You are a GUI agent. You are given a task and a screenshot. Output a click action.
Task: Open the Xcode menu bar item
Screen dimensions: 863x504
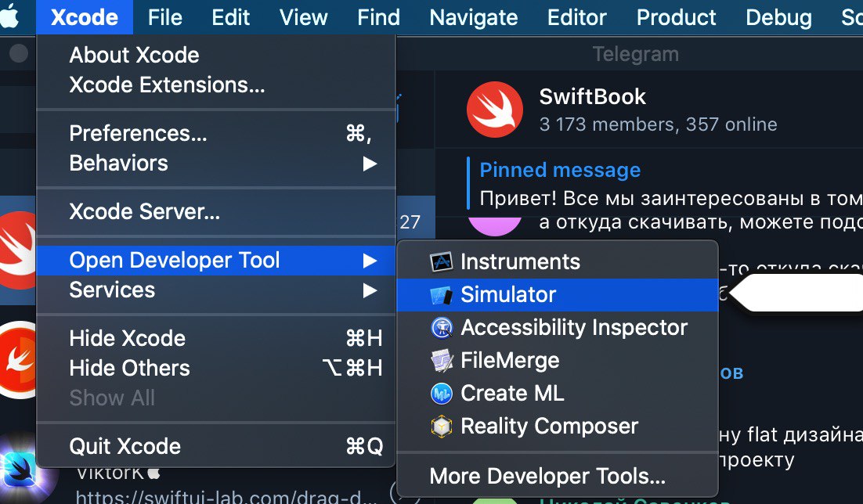click(x=85, y=17)
